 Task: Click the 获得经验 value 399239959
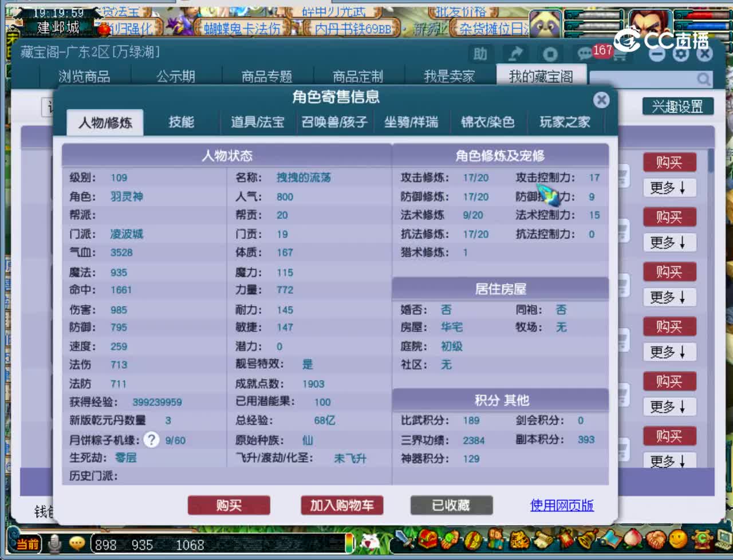click(157, 402)
